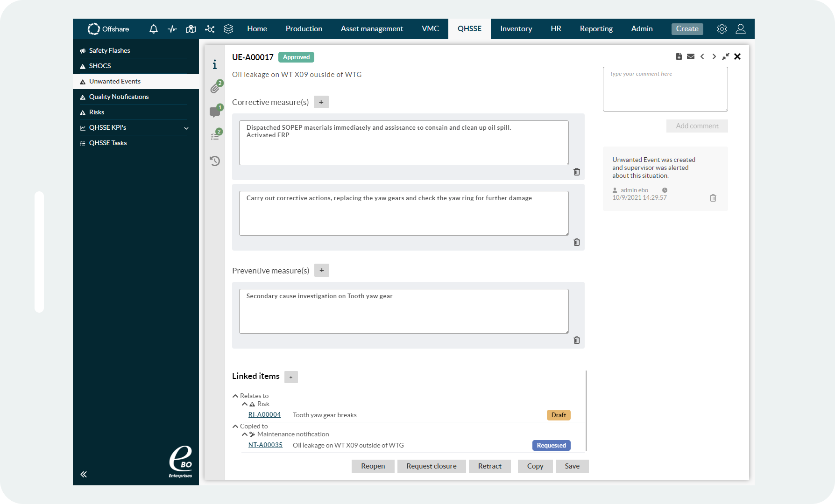Open Safety Flashes in sidebar
This screenshot has height=504, width=835.
coord(136,50)
